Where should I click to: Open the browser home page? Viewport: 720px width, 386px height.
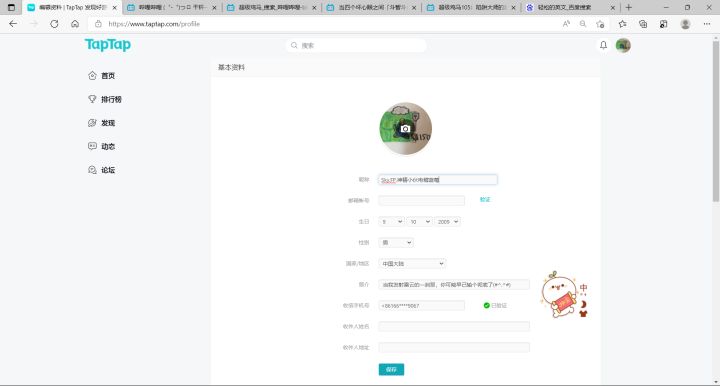[75, 24]
